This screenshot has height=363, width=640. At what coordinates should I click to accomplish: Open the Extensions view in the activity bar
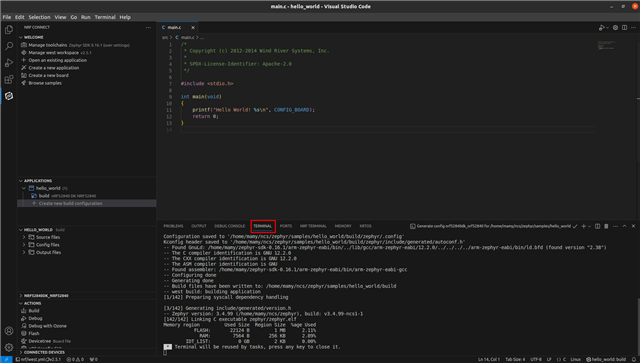(x=9, y=79)
